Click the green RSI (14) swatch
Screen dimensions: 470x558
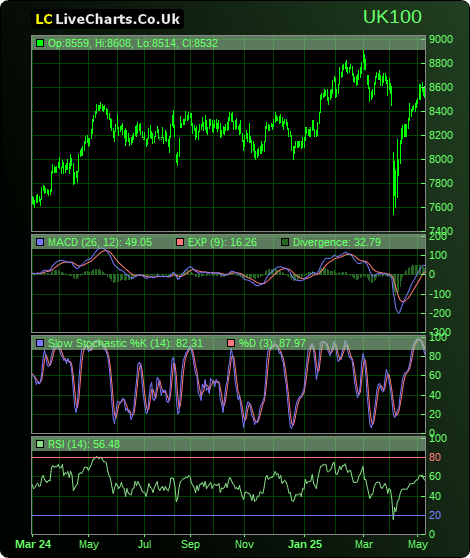tap(40, 444)
